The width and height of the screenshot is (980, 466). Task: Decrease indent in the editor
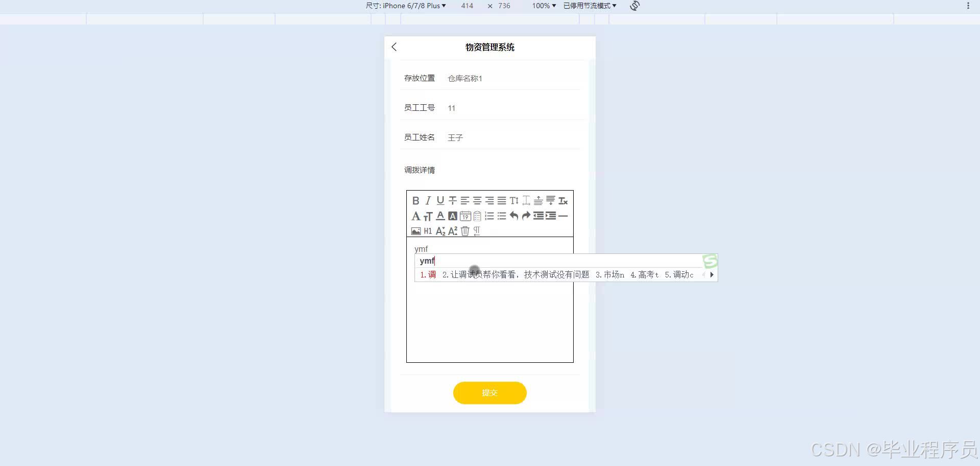[x=538, y=216]
